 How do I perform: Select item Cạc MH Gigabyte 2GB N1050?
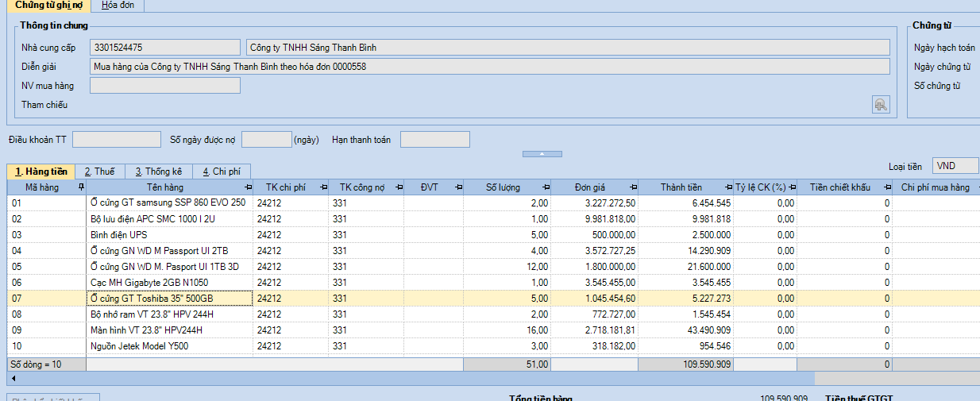[170, 283]
